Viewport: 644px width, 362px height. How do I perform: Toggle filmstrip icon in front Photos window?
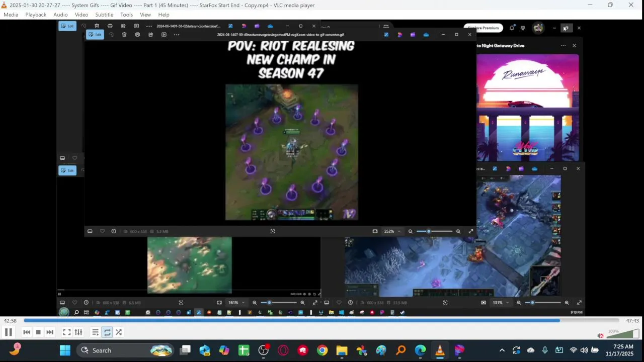pos(90,231)
